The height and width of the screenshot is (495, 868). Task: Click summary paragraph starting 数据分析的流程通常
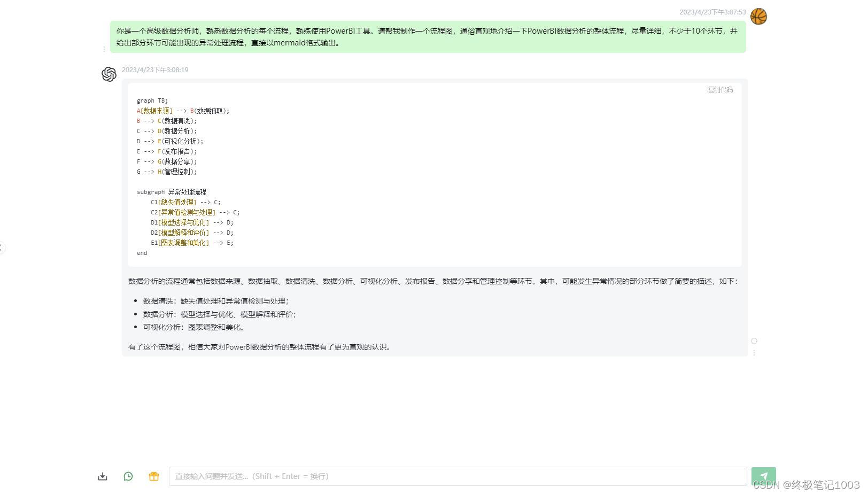pos(433,281)
